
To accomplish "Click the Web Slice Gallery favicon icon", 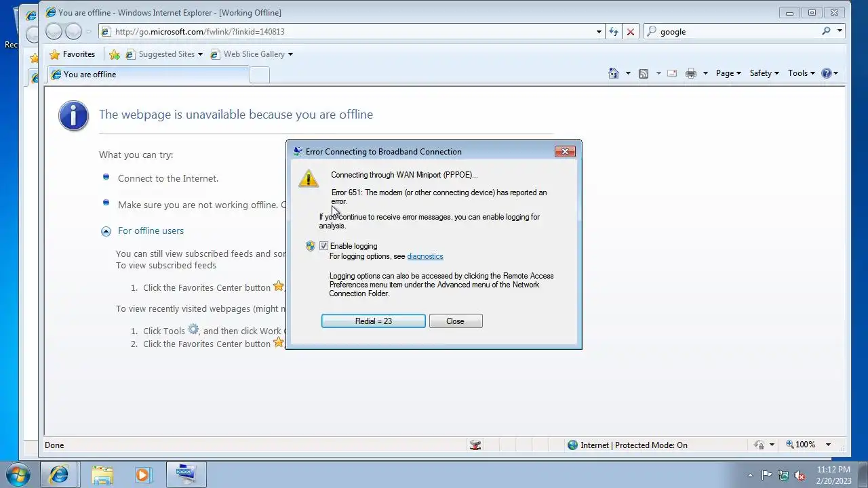I will 215,54.
